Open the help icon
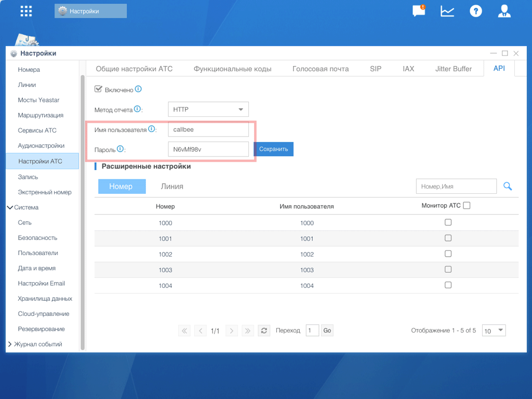Viewport: 532px width, 399px height. (475, 10)
